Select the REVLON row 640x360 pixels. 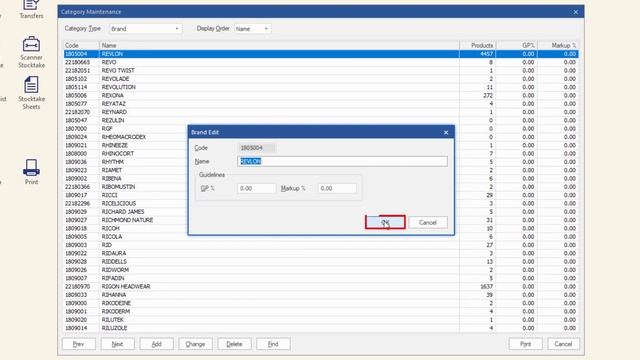coord(321,54)
